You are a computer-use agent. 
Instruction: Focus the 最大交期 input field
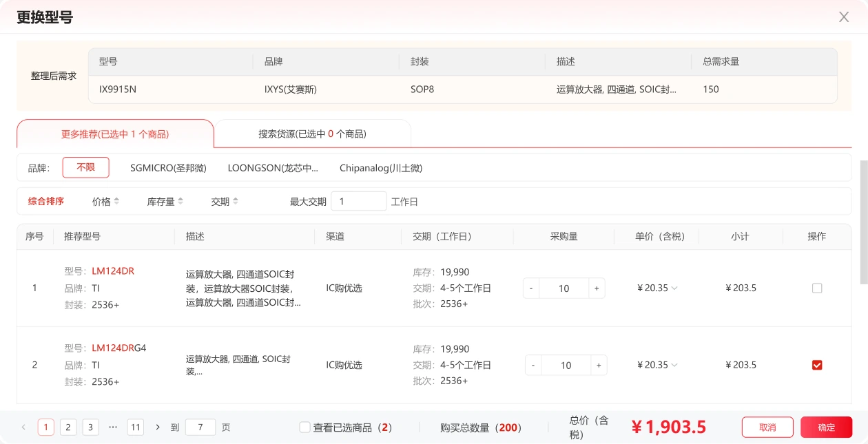(359, 202)
